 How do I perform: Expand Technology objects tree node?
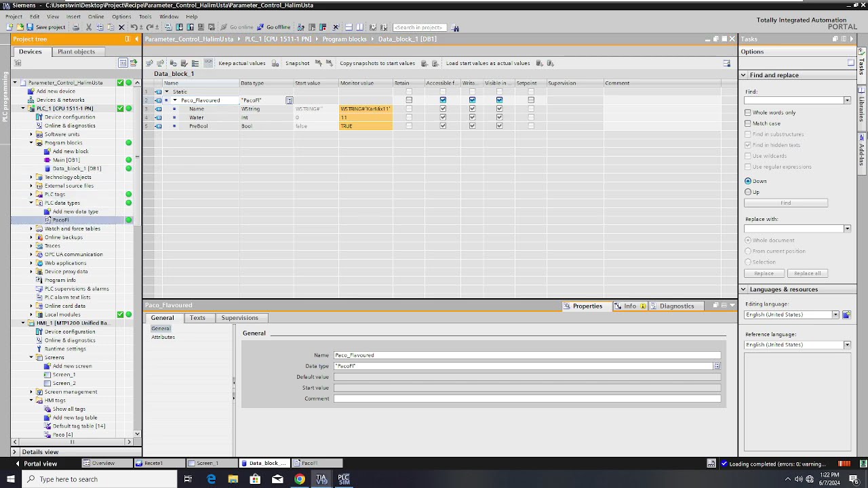coord(31,177)
